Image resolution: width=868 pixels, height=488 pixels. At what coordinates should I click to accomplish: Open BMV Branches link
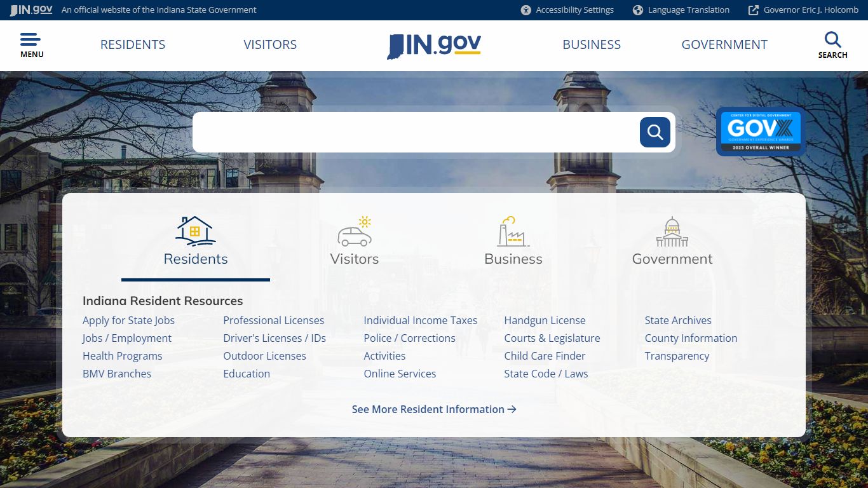(117, 374)
